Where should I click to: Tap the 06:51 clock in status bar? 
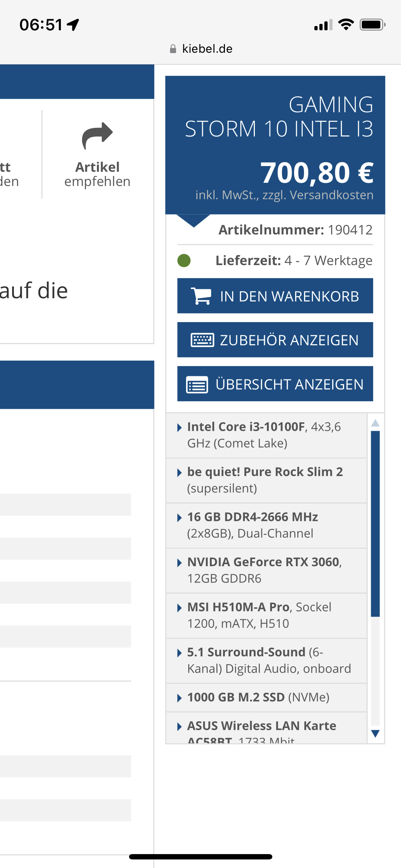click(x=41, y=25)
